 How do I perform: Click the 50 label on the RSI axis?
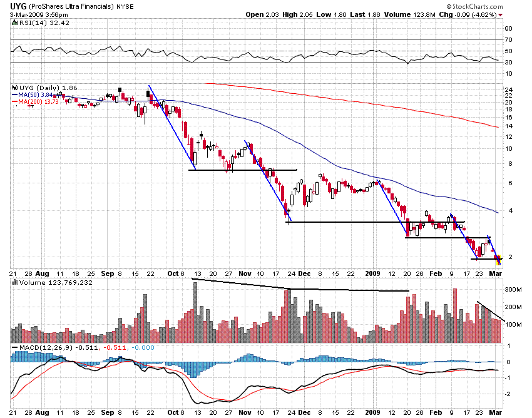pyautogui.click(x=508, y=51)
